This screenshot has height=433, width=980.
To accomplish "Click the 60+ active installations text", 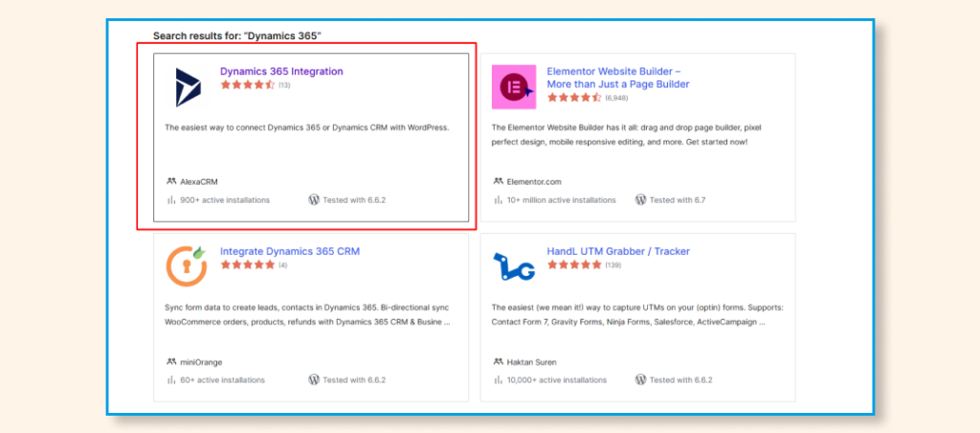I will [222, 379].
